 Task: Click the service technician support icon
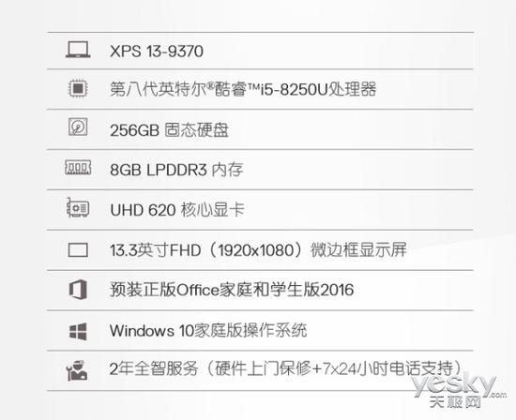coord(77,371)
